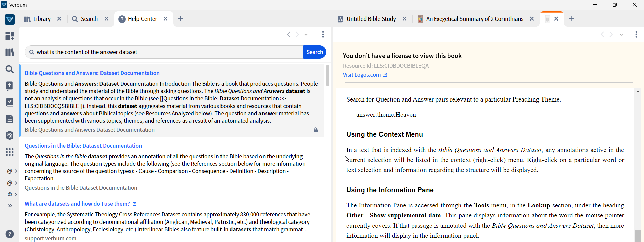Expand sidebar with double chevron
The image size is (644, 242).
coord(10,206)
